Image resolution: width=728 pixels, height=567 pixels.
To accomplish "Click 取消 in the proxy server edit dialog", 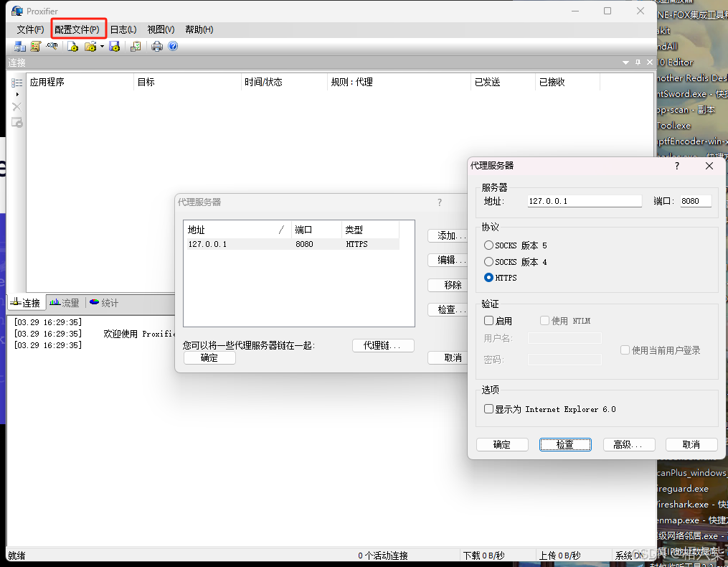I will point(691,444).
